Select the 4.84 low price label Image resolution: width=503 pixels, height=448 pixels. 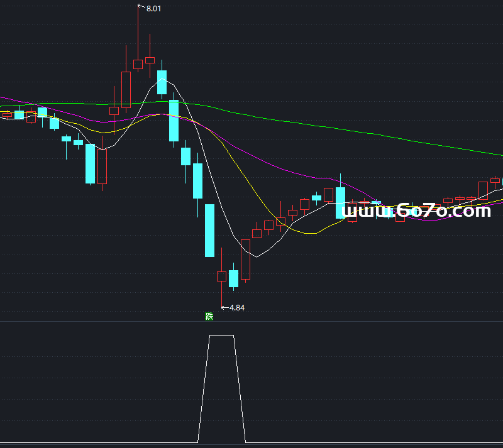tap(237, 308)
